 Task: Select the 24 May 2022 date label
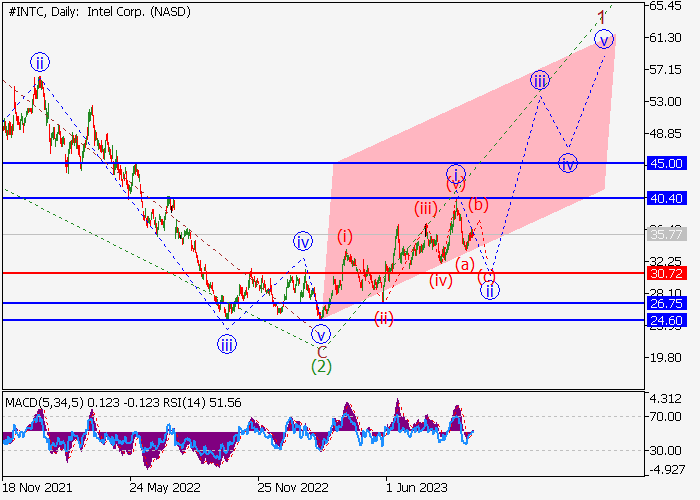(165, 488)
